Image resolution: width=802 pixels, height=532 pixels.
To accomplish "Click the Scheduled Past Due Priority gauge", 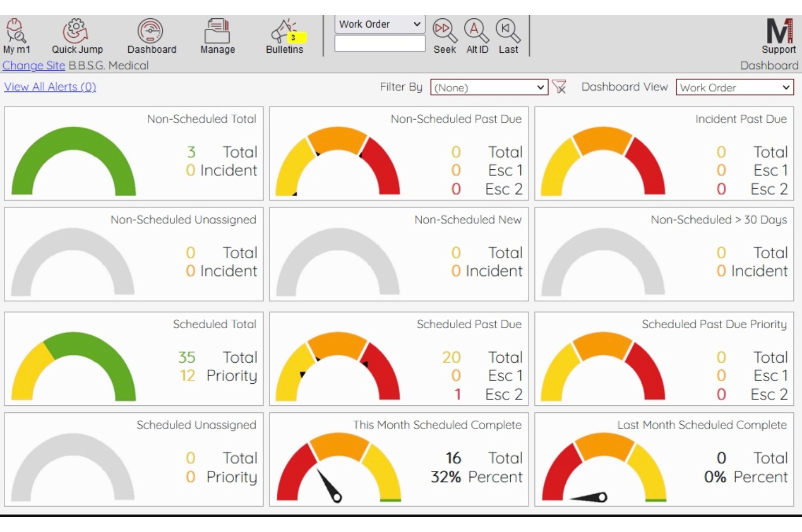I will tap(604, 366).
